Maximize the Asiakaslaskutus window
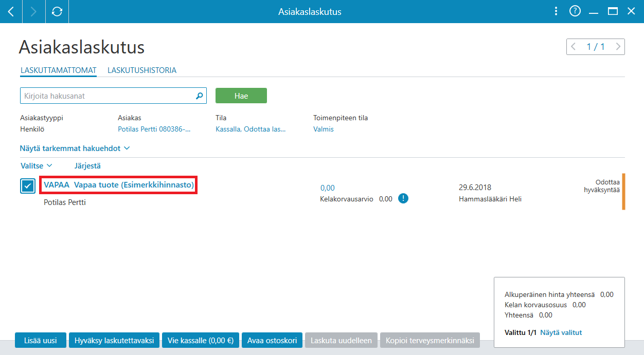 (x=613, y=11)
